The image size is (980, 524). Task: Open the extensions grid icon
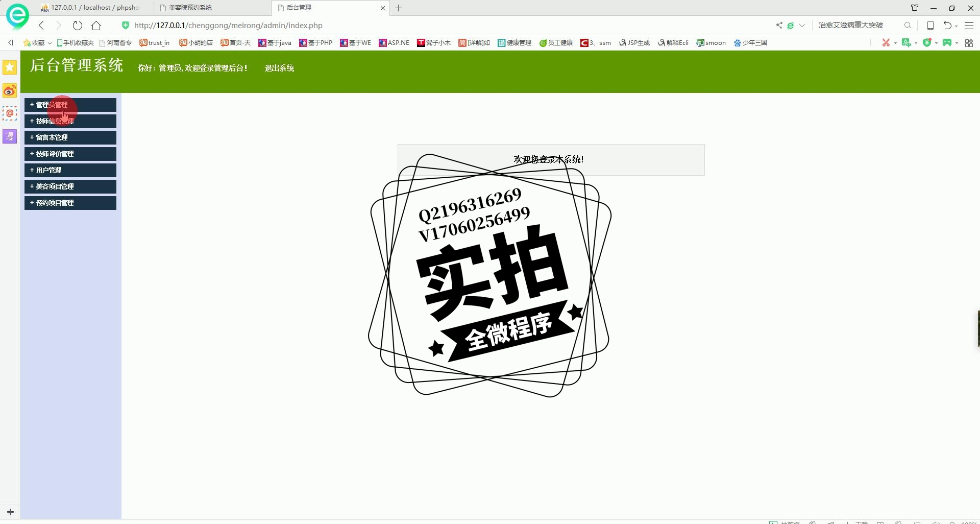969,43
